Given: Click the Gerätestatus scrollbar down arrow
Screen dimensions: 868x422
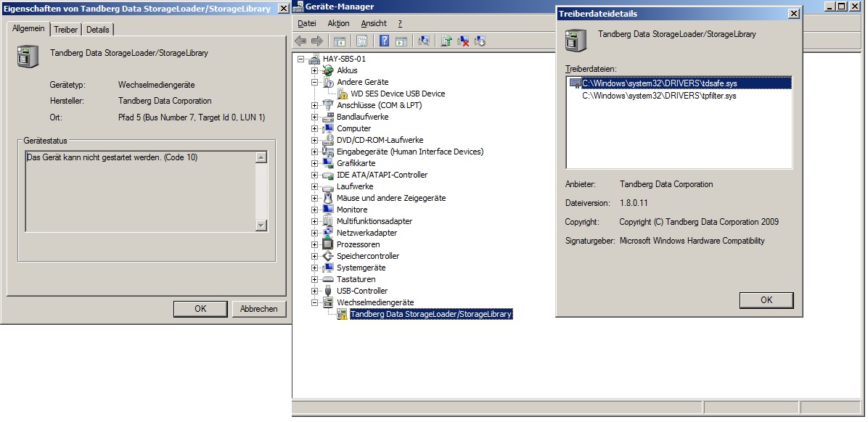Looking at the screenshot, I should click(261, 225).
